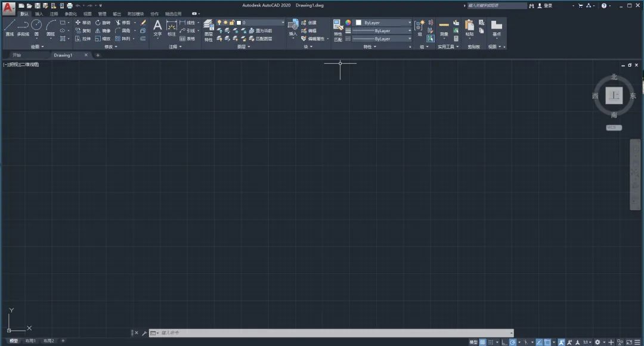Click the Plot printer icon in quick access toolbar
Image resolution: width=644 pixels, height=346 pixels.
click(x=69, y=6)
